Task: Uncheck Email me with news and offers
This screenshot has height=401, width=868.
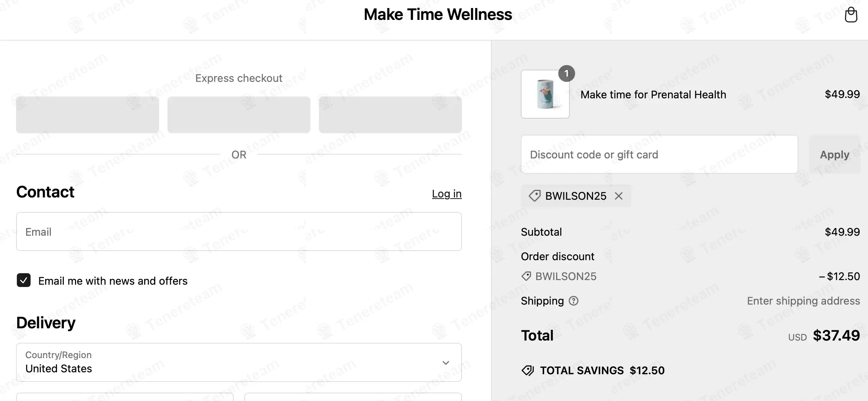Action: click(24, 280)
